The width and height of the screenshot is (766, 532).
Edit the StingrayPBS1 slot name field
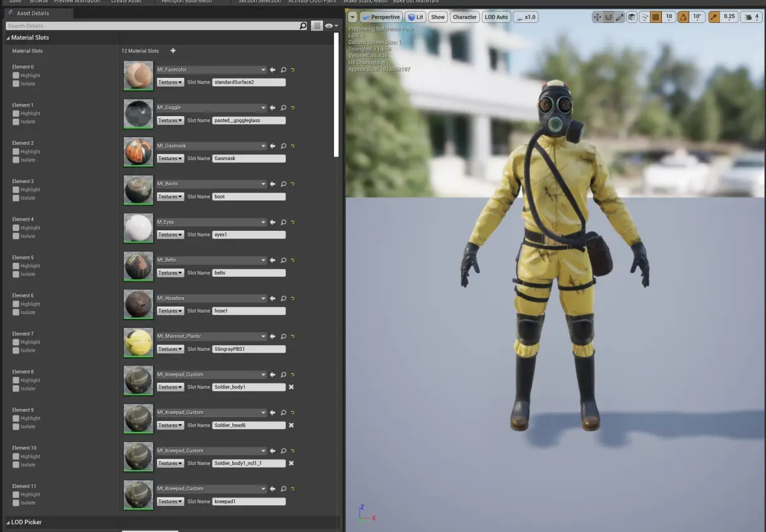pyautogui.click(x=249, y=349)
